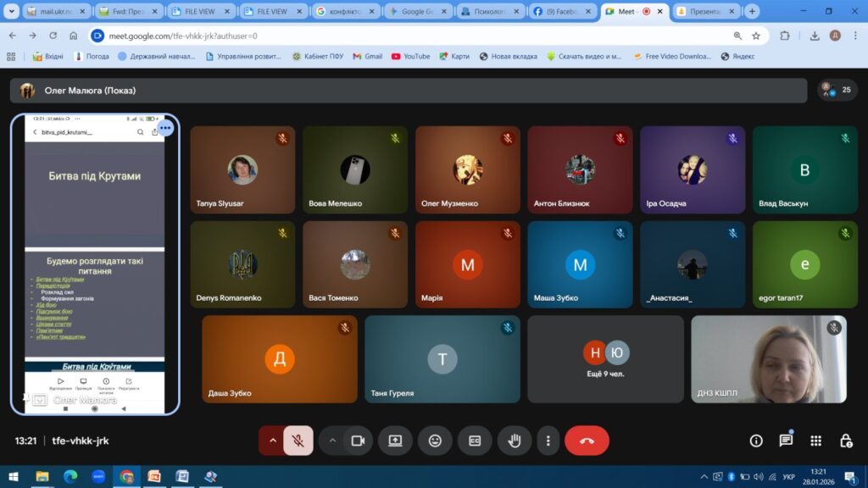Viewport: 868px width, 488px height.
Task: Open the more options three-dot menu
Action: [548, 441]
